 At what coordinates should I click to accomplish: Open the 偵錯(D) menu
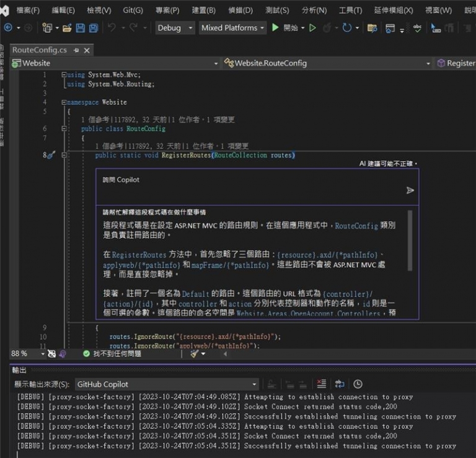pos(240,11)
